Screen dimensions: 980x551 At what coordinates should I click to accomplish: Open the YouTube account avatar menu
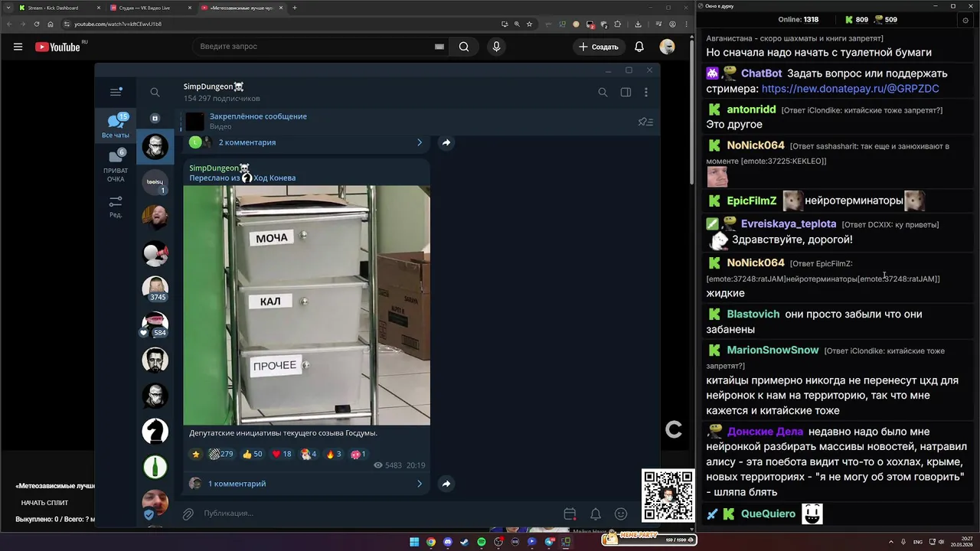668,47
